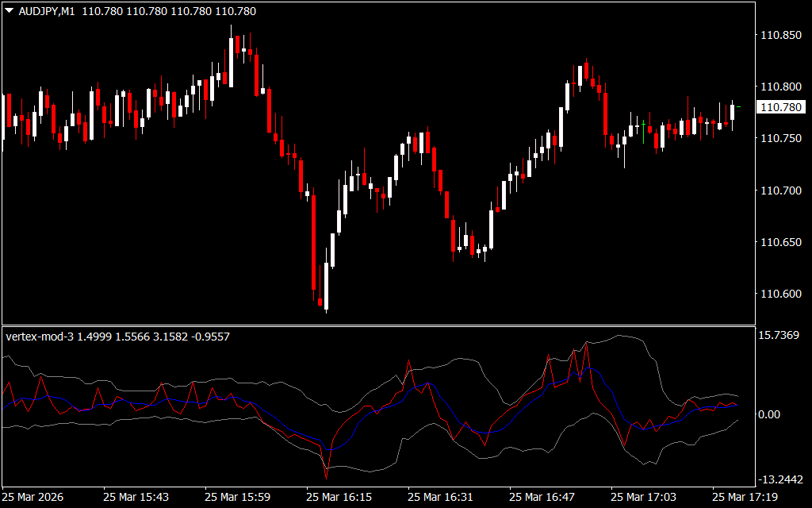
Task: Click the dropdown triangle beside AUDJPY,M1
Action: (9, 12)
